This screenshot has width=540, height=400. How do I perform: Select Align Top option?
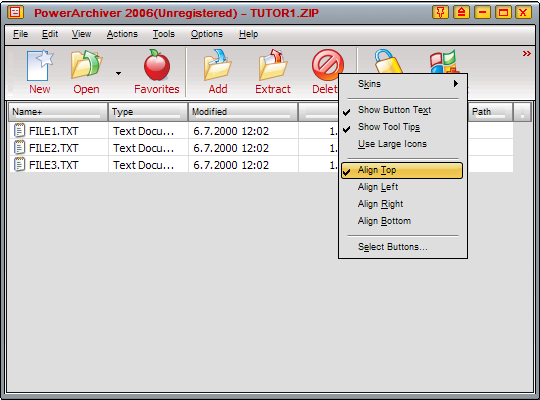[402, 170]
